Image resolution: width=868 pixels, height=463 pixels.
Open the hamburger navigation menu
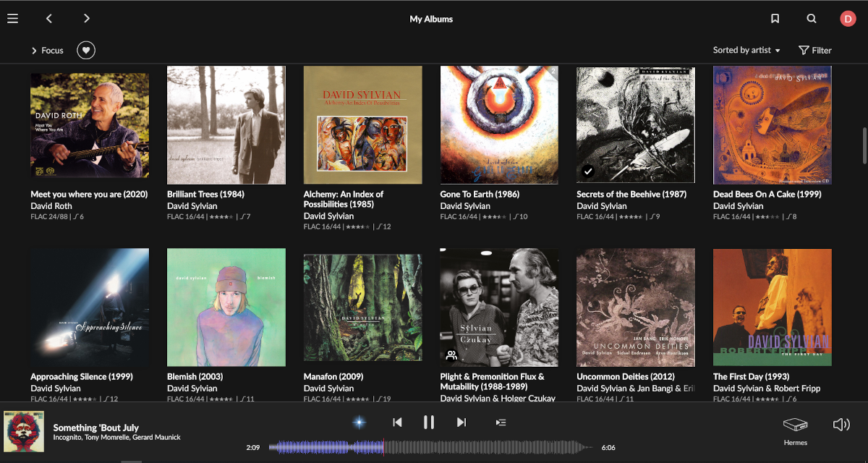12,19
